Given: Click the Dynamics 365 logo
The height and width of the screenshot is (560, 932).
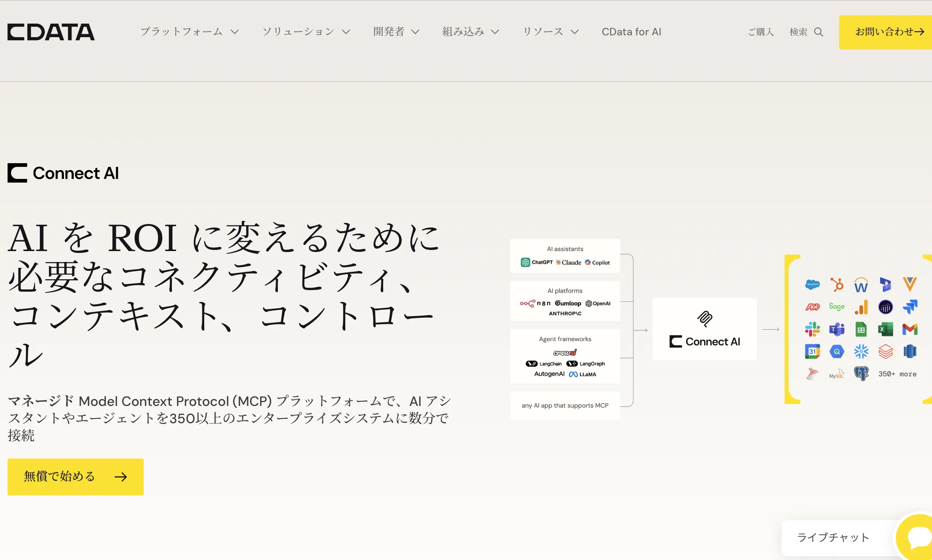Looking at the screenshot, I should pos(886,285).
